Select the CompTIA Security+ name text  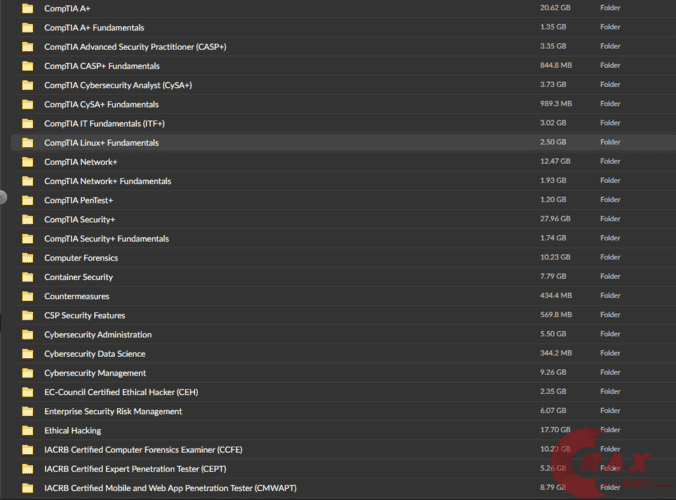pos(79,219)
